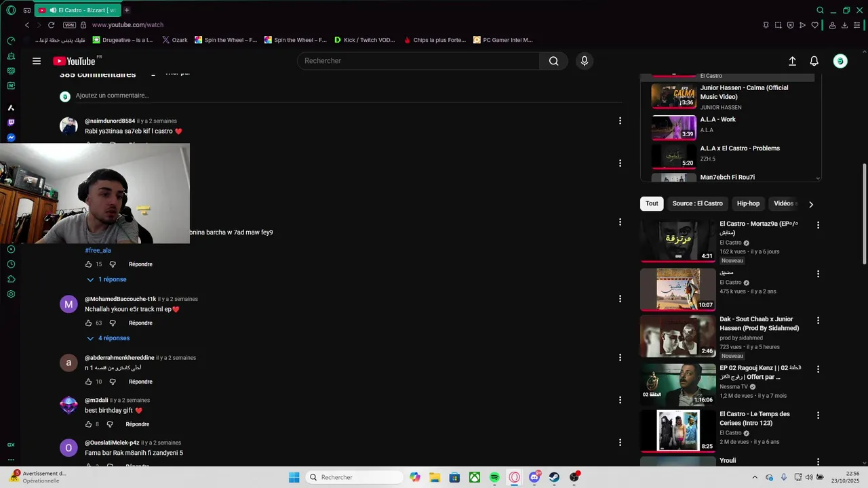Reply to @m3dali comment with Répondre
The image size is (868, 488).
point(137,424)
